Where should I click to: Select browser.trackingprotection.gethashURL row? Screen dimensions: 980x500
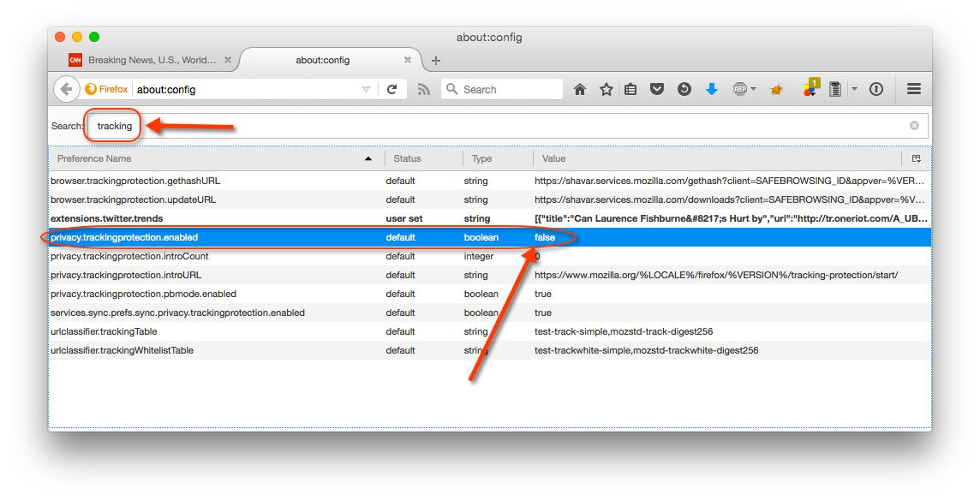[x=490, y=181]
